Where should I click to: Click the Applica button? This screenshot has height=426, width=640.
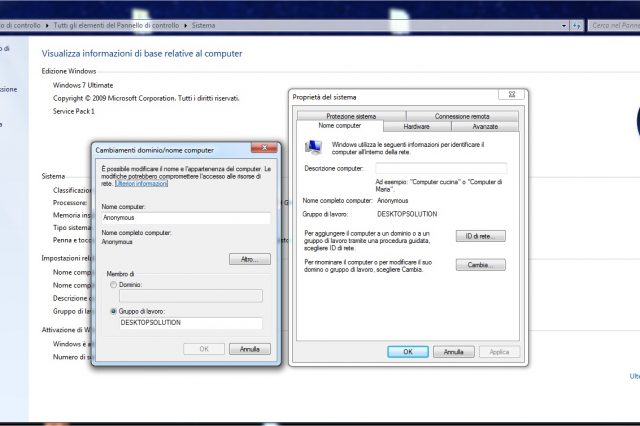(499, 352)
